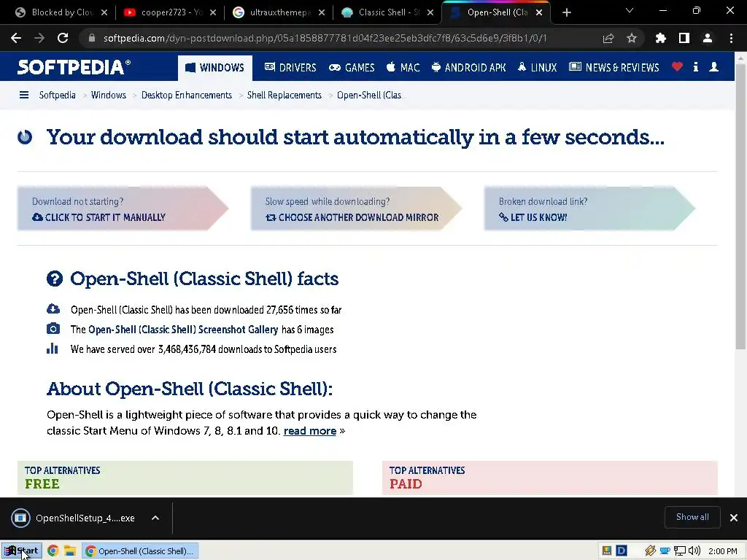The width and height of the screenshot is (747, 560).
Task: Toggle the Chrome side panel icon
Action: (684, 38)
